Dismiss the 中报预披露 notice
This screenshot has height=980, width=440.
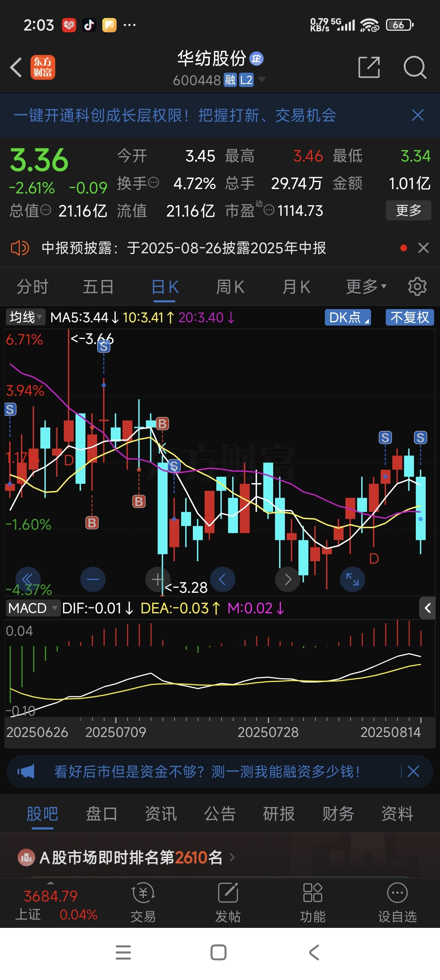click(423, 248)
